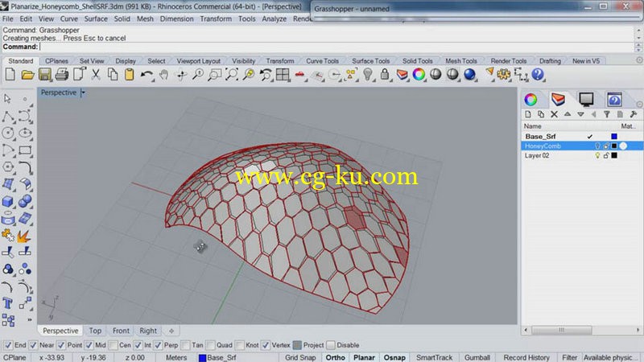Click the layer panel Delete X icon

[554, 114]
